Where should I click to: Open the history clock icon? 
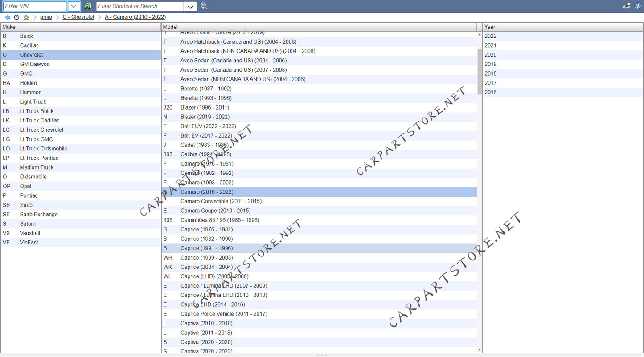(16, 17)
